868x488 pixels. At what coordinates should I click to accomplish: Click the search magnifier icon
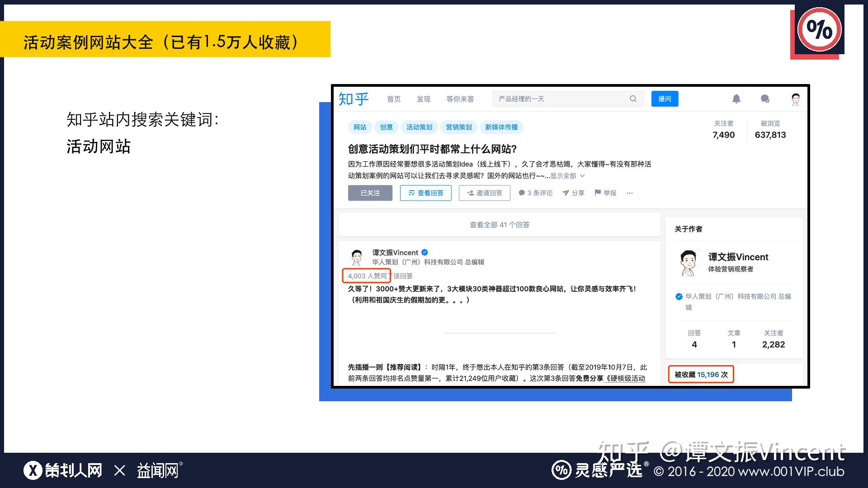633,99
